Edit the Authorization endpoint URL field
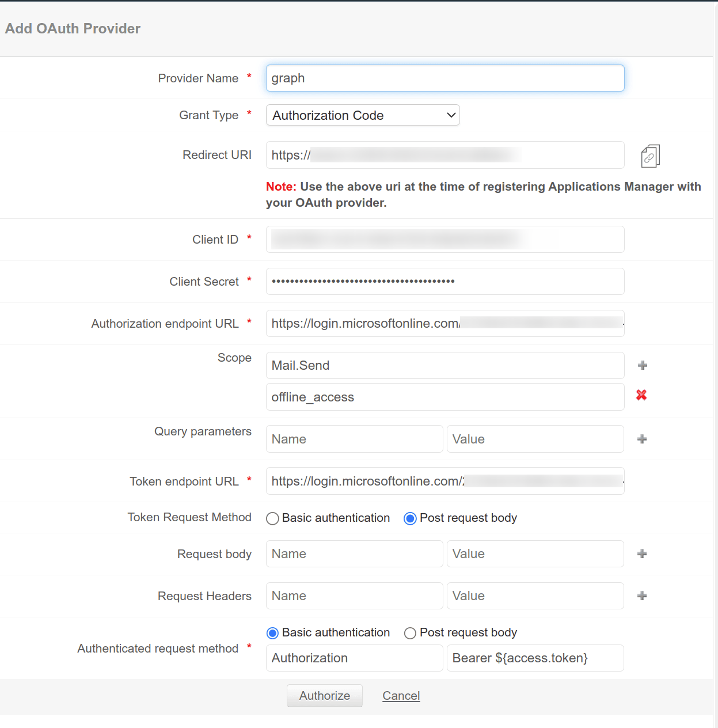 [x=445, y=324]
